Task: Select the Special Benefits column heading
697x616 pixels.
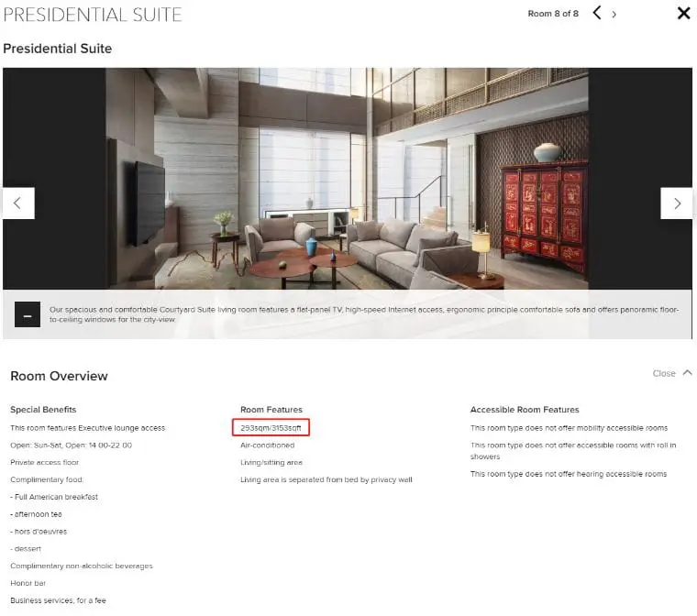Action: click(43, 410)
